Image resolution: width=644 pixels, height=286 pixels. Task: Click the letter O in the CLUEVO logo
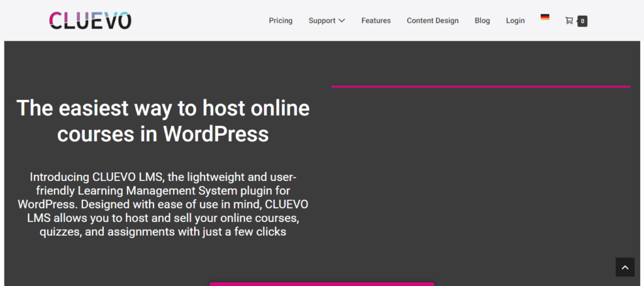click(x=123, y=21)
